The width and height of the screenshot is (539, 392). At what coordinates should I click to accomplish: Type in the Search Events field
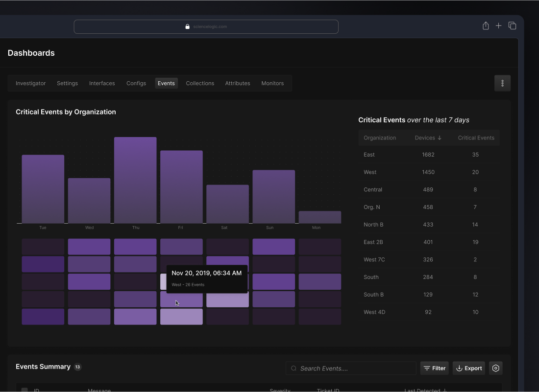tap(355, 369)
